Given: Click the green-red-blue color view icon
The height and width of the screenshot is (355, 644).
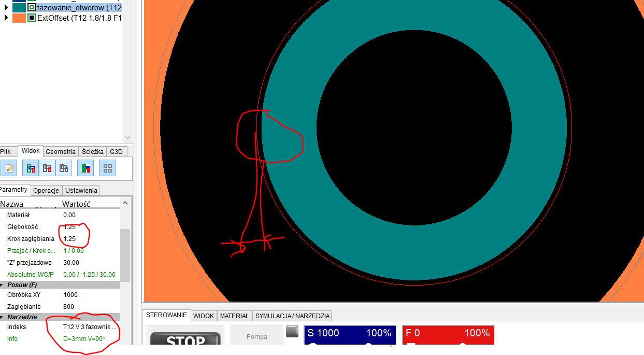Looking at the screenshot, I should click(x=86, y=168).
